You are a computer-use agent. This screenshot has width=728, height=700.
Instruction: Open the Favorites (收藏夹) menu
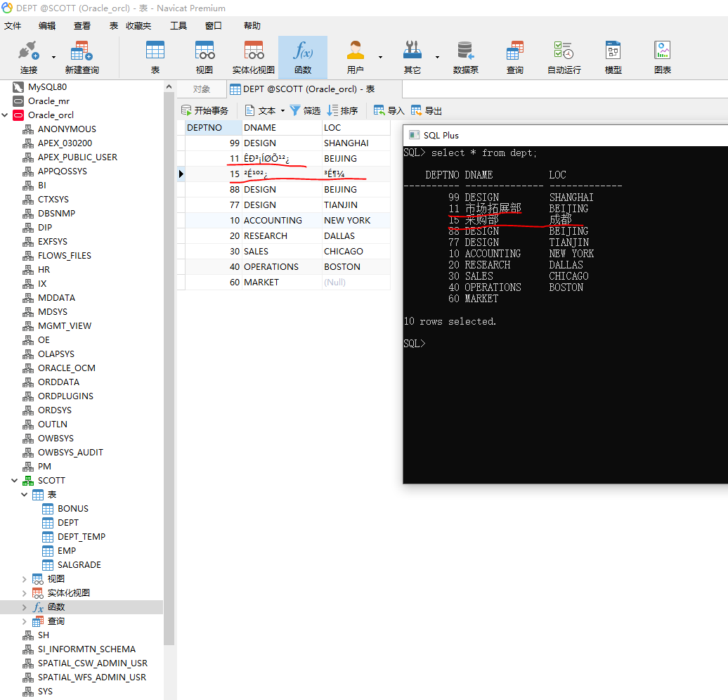[x=138, y=25]
